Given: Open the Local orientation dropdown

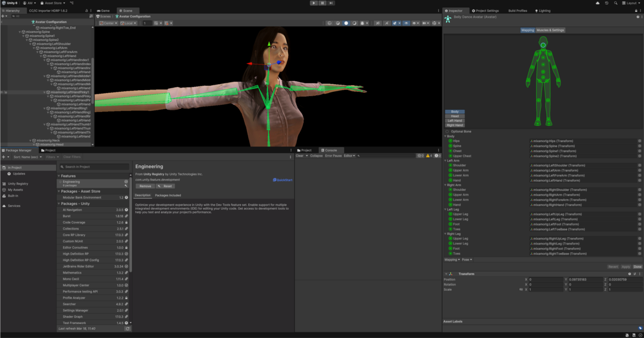Looking at the screenshot, I should pos(129,23).
